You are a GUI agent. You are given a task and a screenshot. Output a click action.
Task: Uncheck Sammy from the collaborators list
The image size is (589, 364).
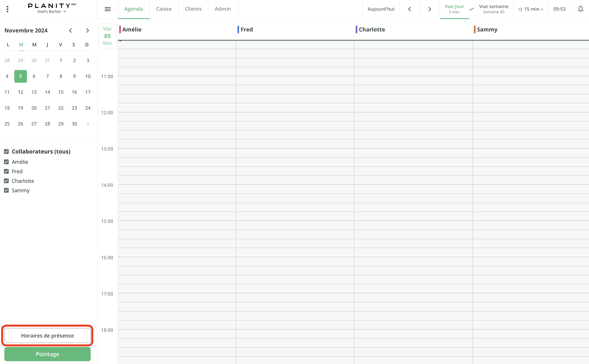click(x=6, y=191)
